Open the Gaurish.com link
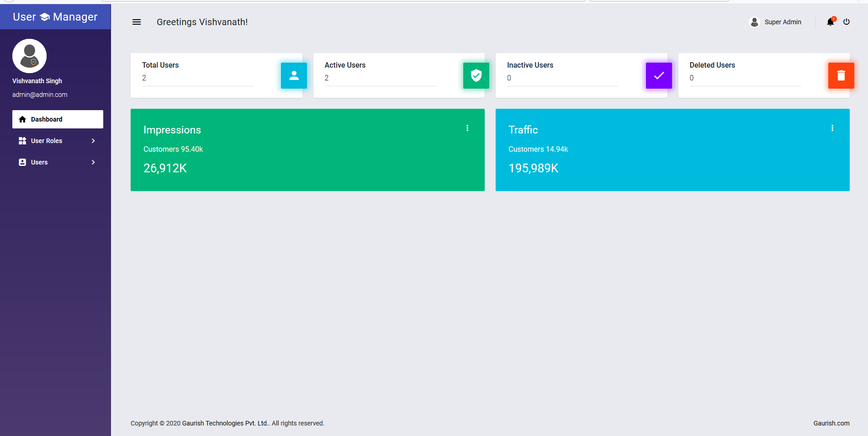Viewport: 868px width, 436px height. point(831,423)
